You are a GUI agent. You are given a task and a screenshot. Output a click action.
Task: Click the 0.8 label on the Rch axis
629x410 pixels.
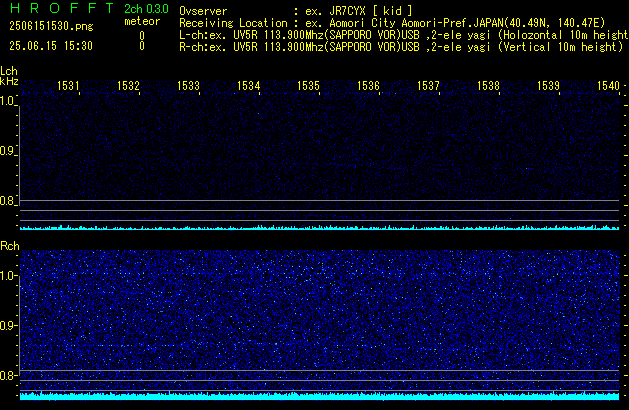7,375
